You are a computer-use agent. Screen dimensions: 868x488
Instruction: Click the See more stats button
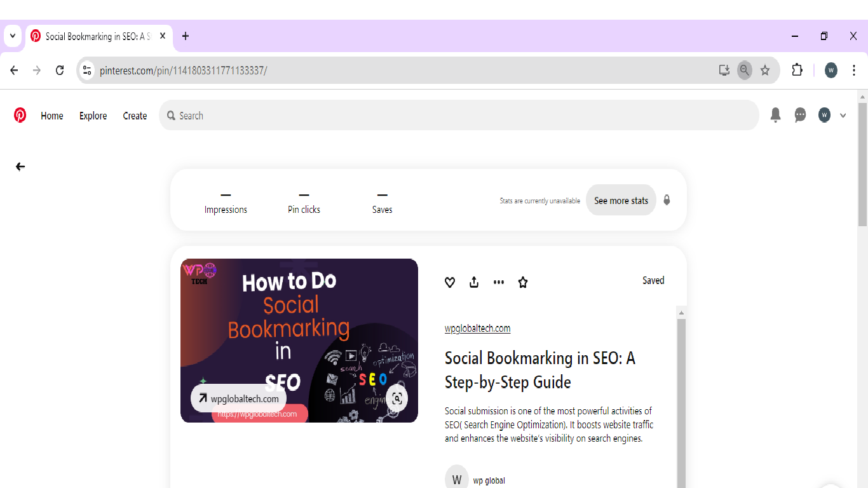[621, 200]
